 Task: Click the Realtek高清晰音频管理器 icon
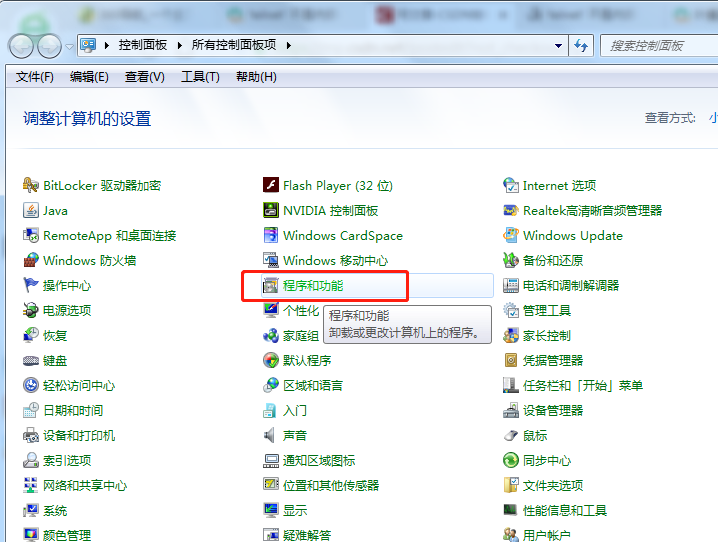[x=511, y=211]
